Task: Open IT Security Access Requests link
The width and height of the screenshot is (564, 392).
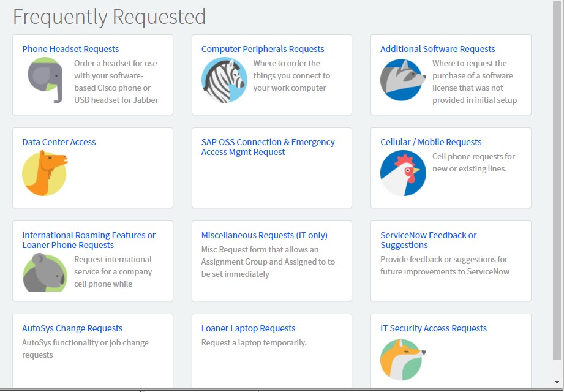Action: click(434, 328)
